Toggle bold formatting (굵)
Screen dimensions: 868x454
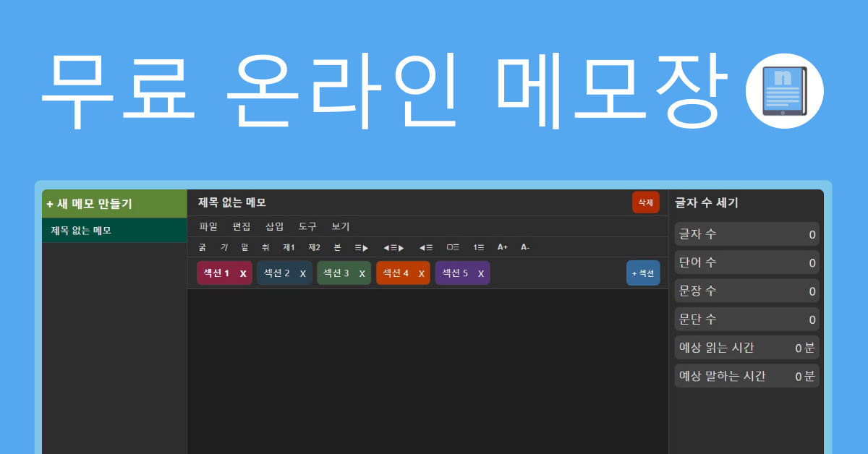point(202,247)
